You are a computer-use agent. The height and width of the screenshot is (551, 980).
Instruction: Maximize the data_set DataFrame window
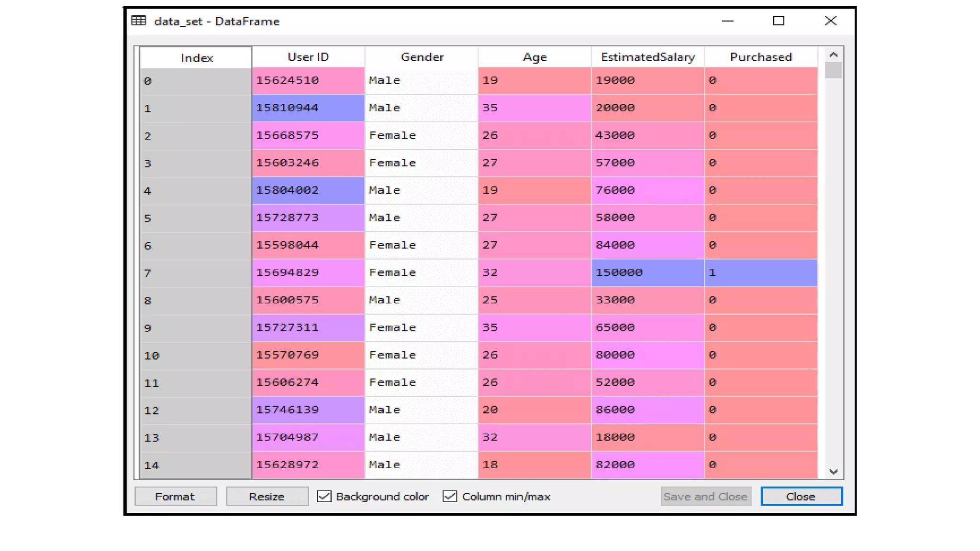pos(779,21)
